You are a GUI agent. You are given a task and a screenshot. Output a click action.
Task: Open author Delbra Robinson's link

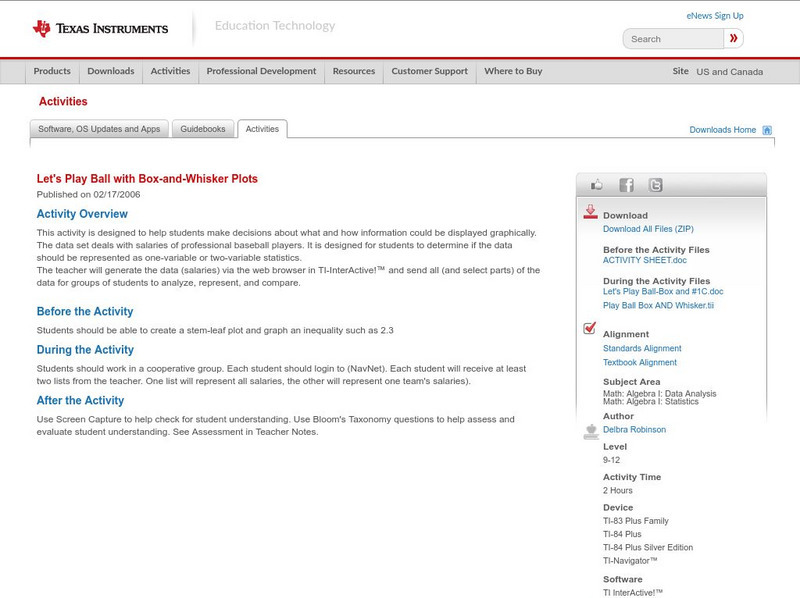[634, 430]
